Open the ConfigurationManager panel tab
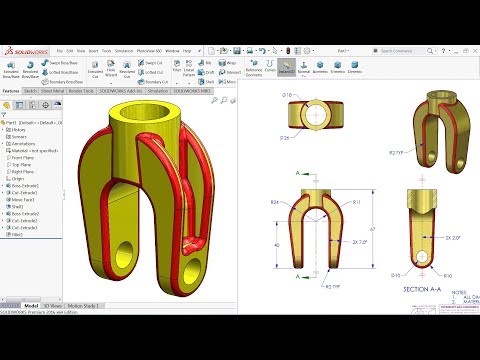 32,105
